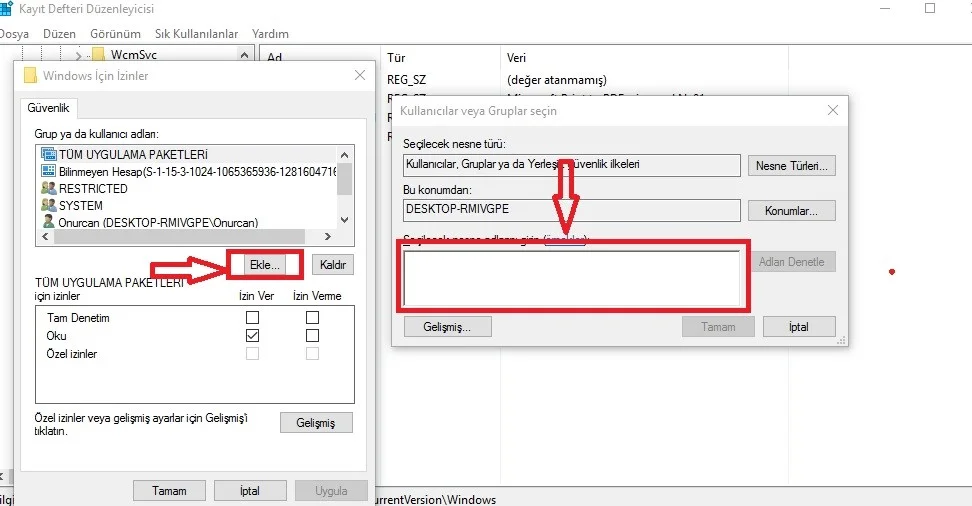Click the RESTRICTED group icon
This screenshot has height=506, width=972.
pyautogui.click(x=48, y=188)
